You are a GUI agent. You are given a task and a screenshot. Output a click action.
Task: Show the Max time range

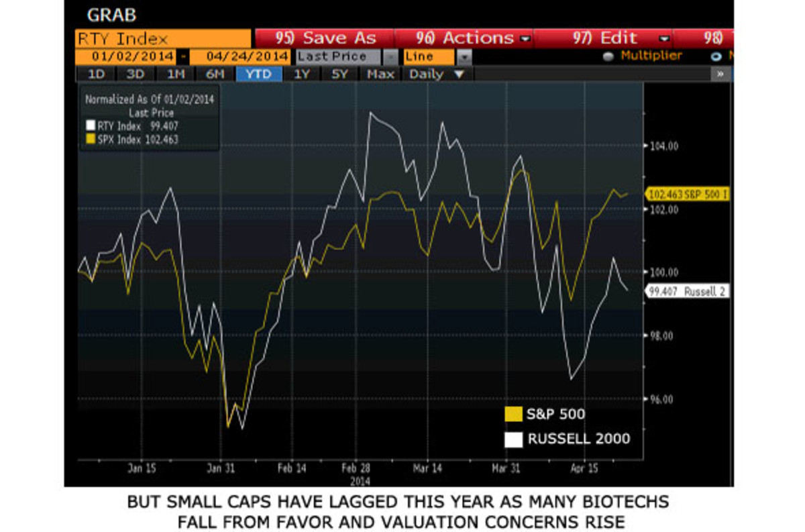(380, 74)
